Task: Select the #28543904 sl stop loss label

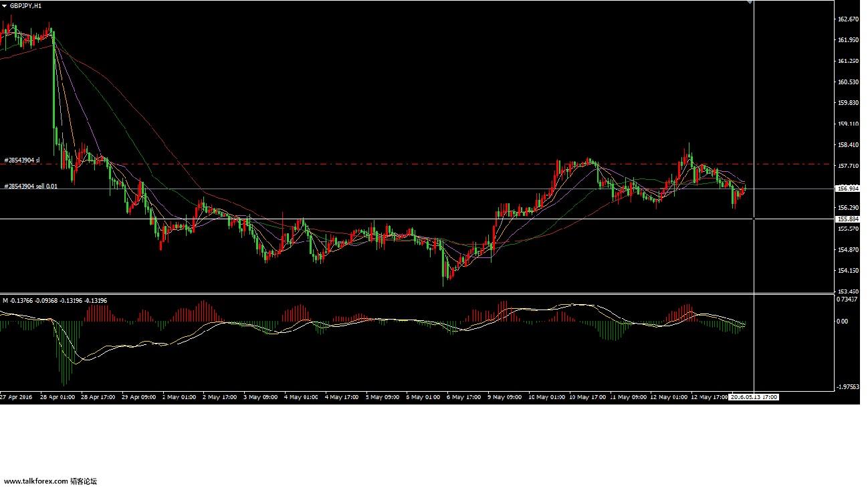Action: pyautogui.click(x=22, y=160)
